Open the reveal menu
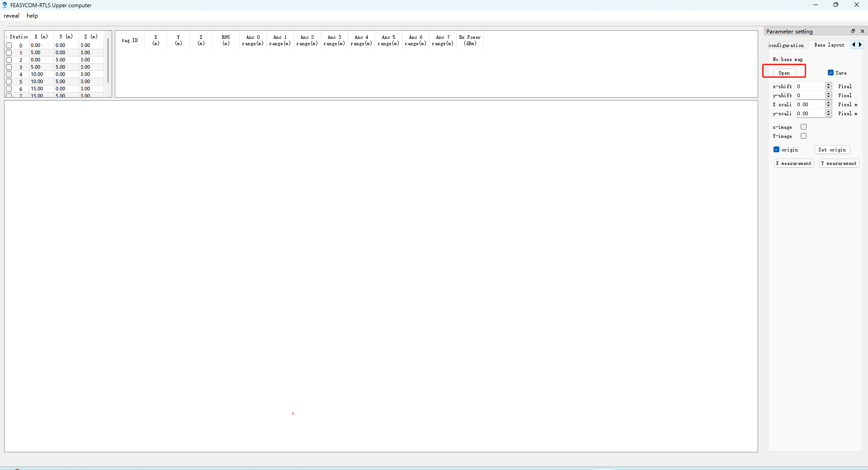 coord(11,15)
